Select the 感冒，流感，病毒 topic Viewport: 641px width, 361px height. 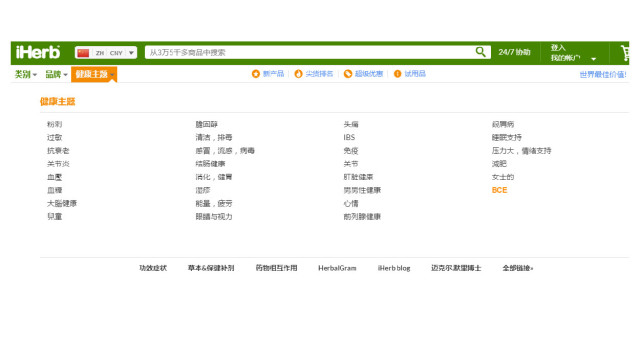tap(225, 151)
